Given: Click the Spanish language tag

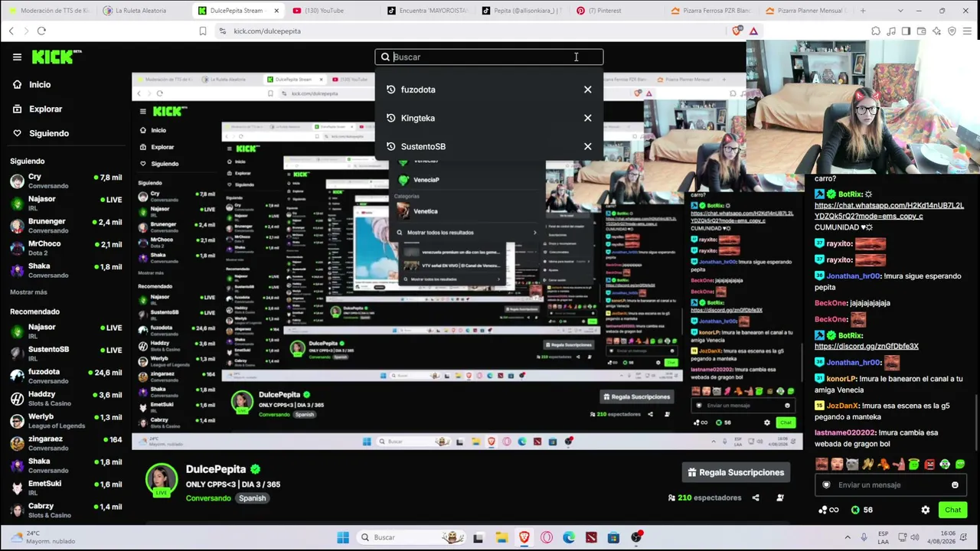Looking at the screenshot, I should [252, 498].
